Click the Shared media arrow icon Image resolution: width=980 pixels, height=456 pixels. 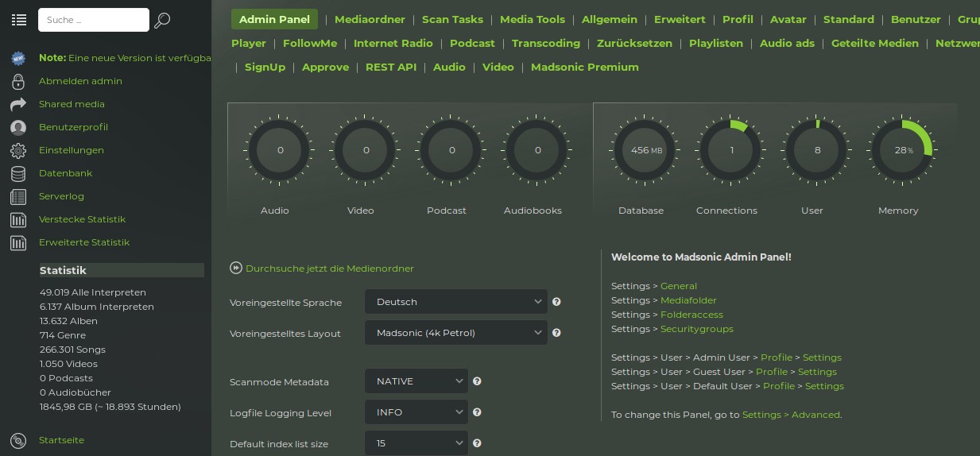click(x=18, y=104)
